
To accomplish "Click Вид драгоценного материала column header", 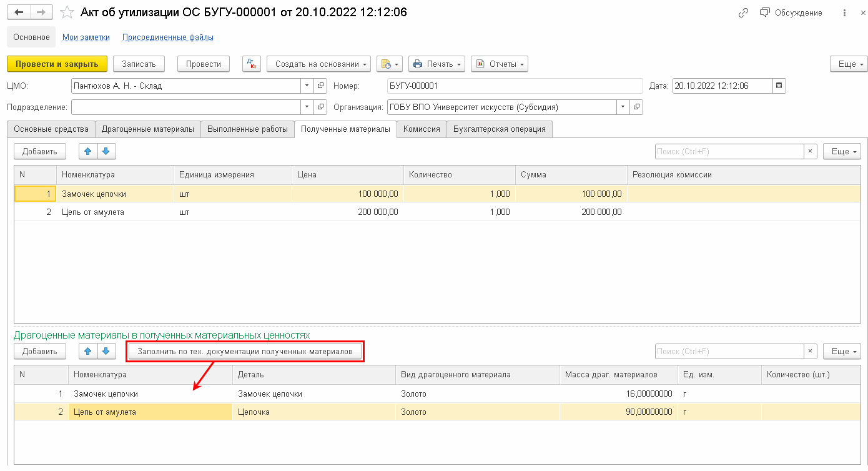I will coord(478,375).
